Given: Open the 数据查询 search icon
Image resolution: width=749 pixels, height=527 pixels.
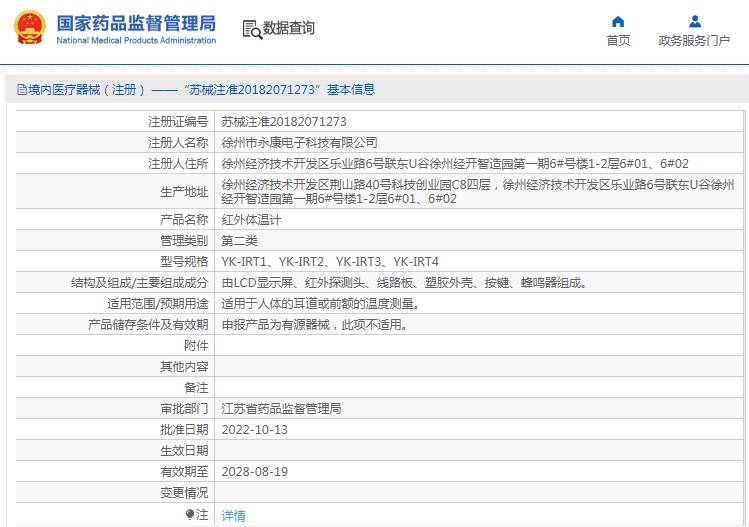Looking at the screenshot, I should pyautogui.click(x=252, y=29).
